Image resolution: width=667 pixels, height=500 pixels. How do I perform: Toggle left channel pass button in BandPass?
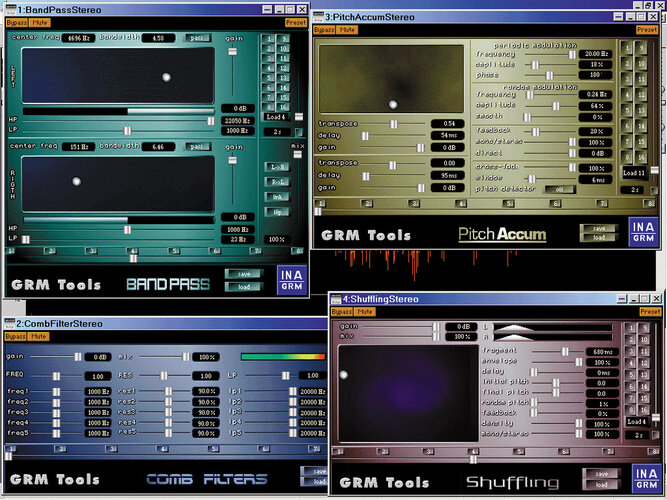(197, 38)
